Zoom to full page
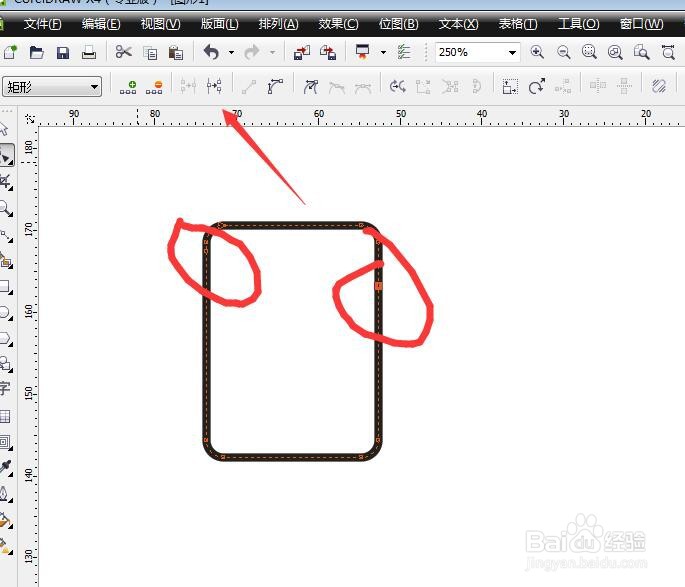 click(641, 52)
